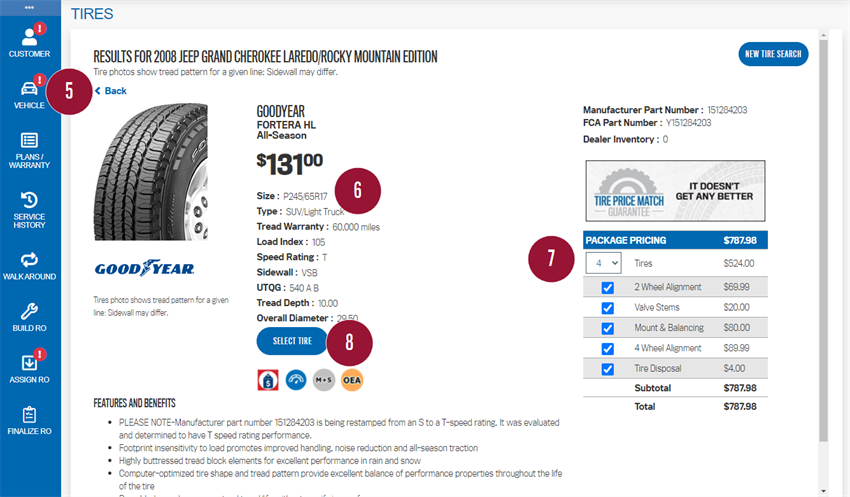Click the Features and Benefits heading
850x497 pixels.
click(134, 403)
